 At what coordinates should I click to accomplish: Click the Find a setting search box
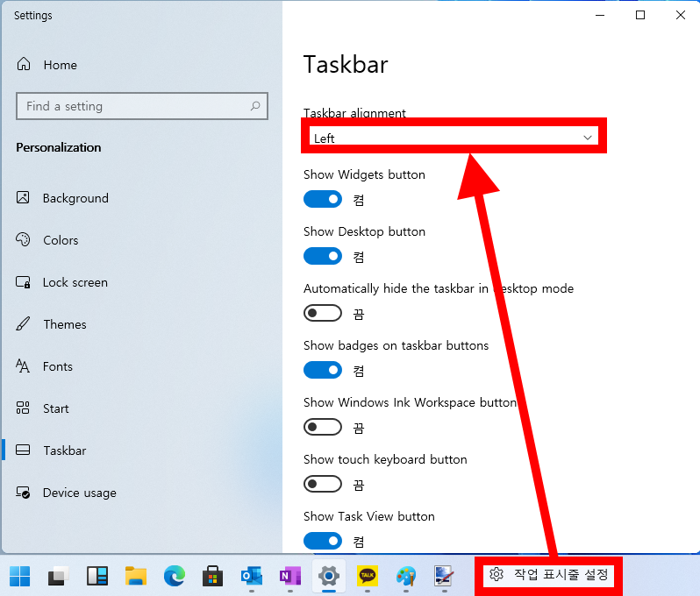pos(142,106)
